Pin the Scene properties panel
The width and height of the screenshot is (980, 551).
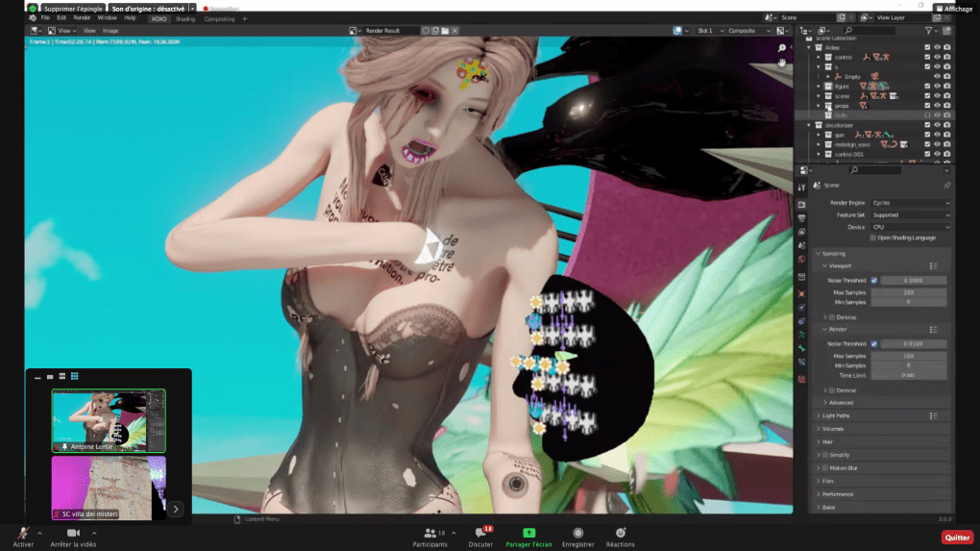[x=946, y=186]
